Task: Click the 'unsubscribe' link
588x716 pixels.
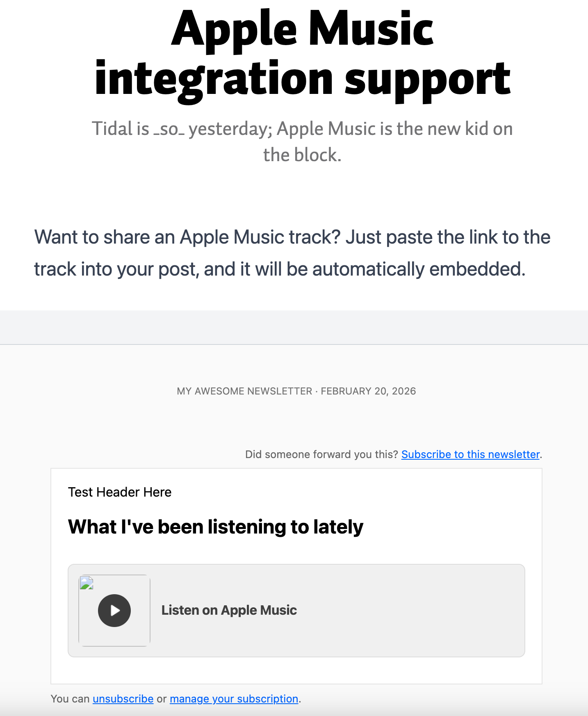Action: (x=123, y=699)
